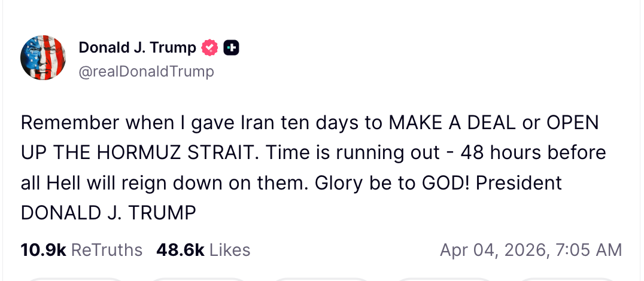
Task: Click cut-off action pill under ReTruths count
Action: tap(75, 279)
